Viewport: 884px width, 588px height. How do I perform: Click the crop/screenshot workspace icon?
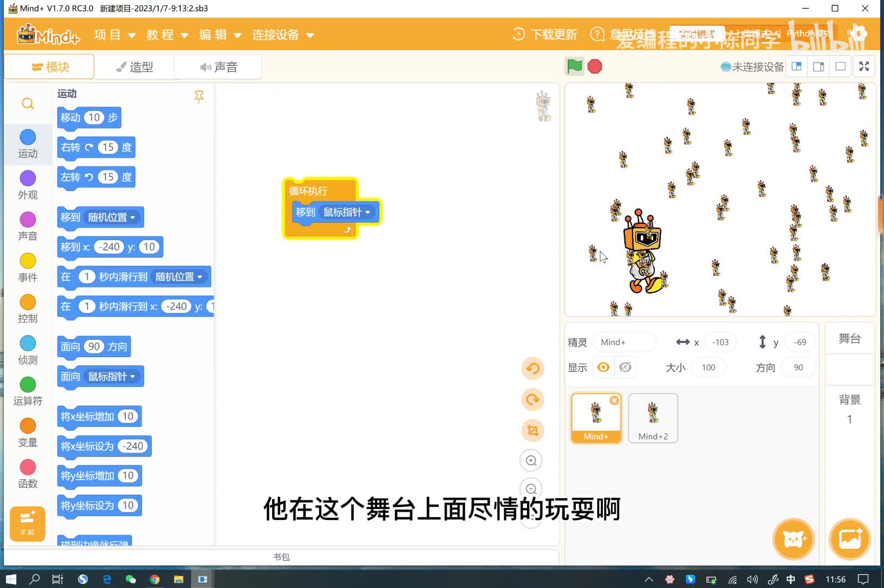(x=532, y=431)
